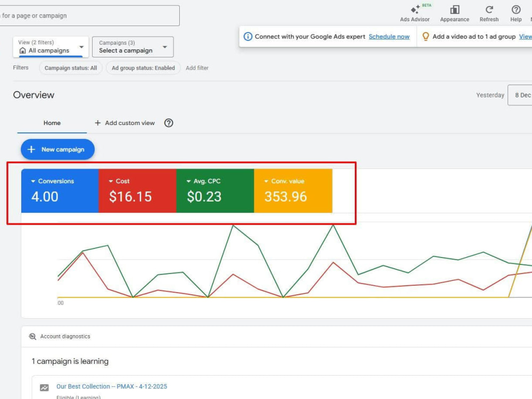Expand the Avg. CPC metric dropdown
The image size is (532, 399).
pos(188,181)
